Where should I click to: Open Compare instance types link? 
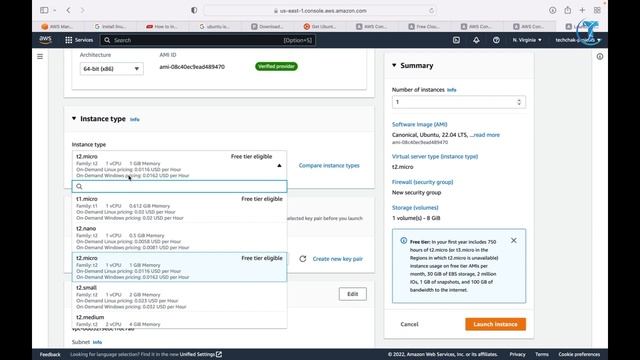(x=329, y=165)
